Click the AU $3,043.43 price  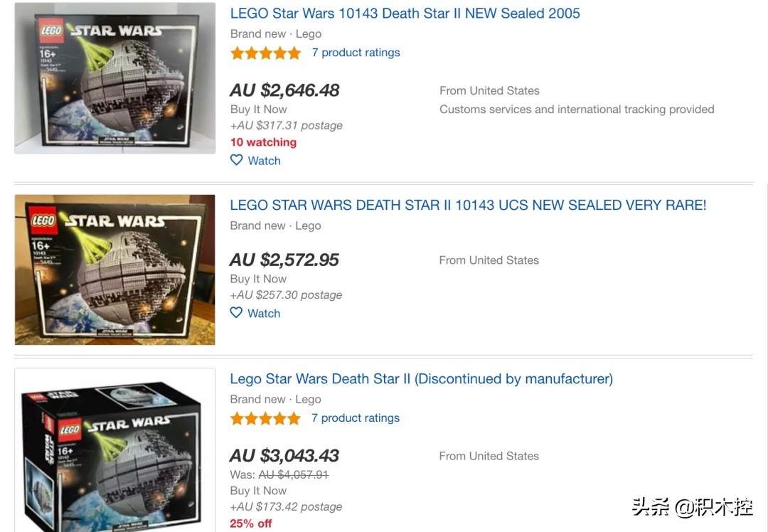pos(284,455)
